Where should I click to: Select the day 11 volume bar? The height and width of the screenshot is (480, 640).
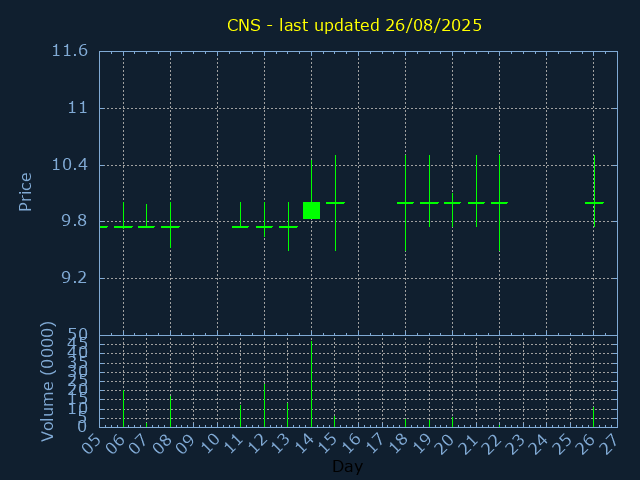(240, 416)
